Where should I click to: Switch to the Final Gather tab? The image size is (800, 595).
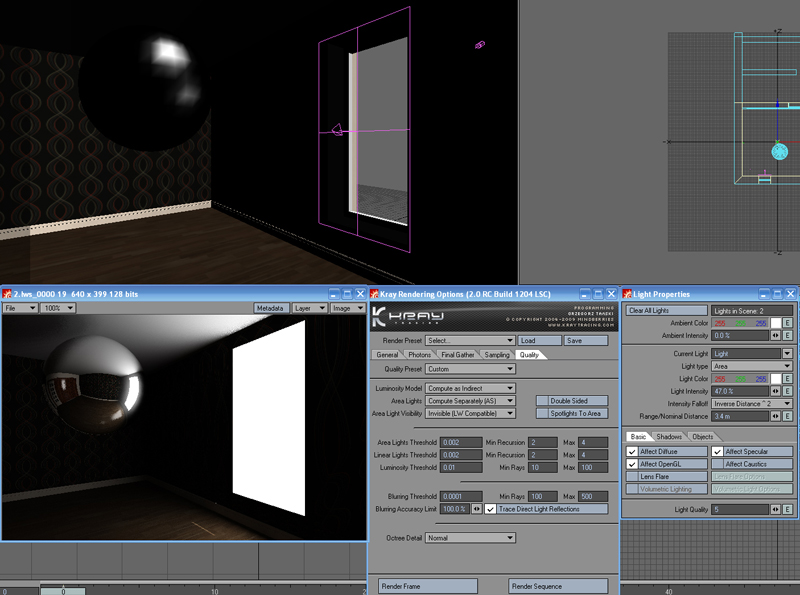coord(458,354)
